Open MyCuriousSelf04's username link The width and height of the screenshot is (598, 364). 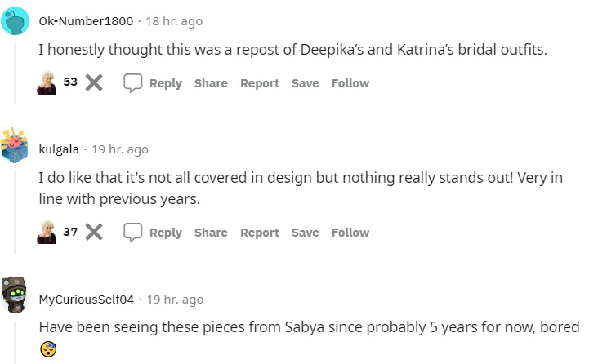[x=86, y=300]
